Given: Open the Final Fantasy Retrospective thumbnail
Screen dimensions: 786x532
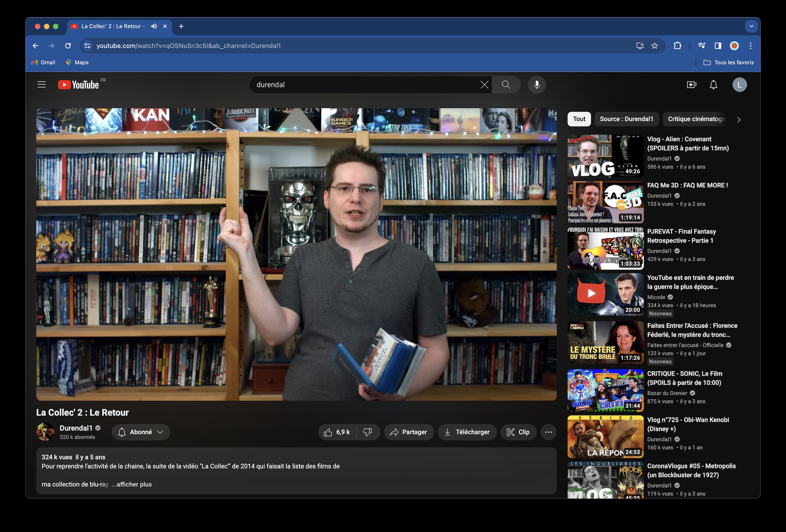Looking at the screenshot, I should click(x=605, y=248).
